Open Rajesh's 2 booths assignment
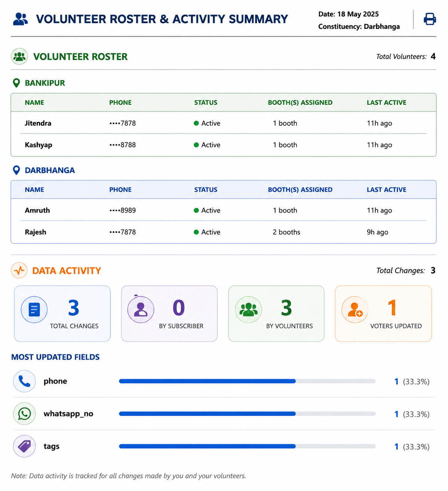Image resolution: width=448 pixels, height=491 pixels. [x=286, y=232]
